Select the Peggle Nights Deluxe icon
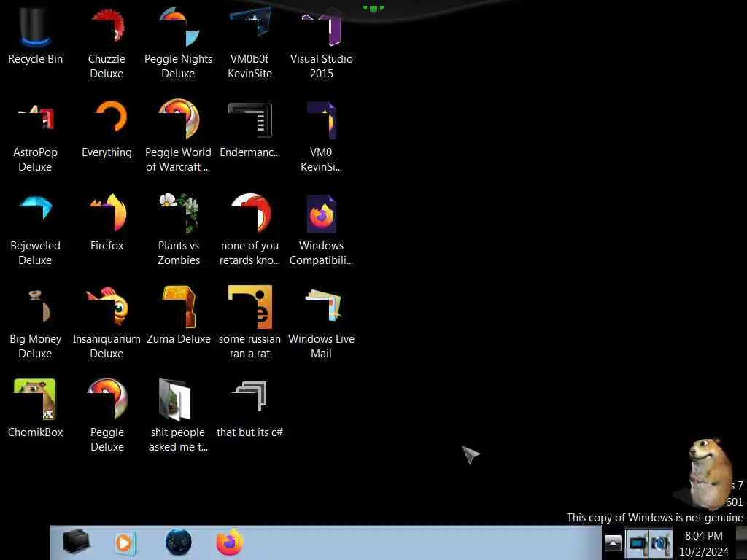 (x=178, y=43)
